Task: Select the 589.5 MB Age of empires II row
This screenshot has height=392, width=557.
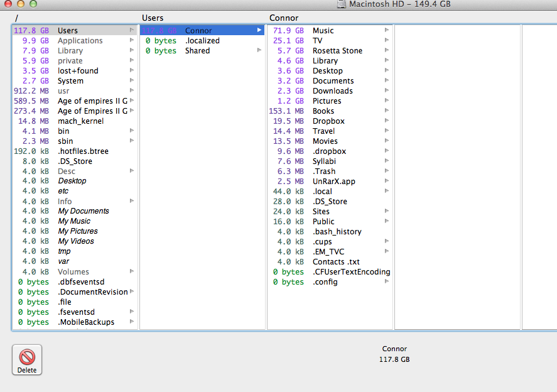Action: (x=75, y=101)
